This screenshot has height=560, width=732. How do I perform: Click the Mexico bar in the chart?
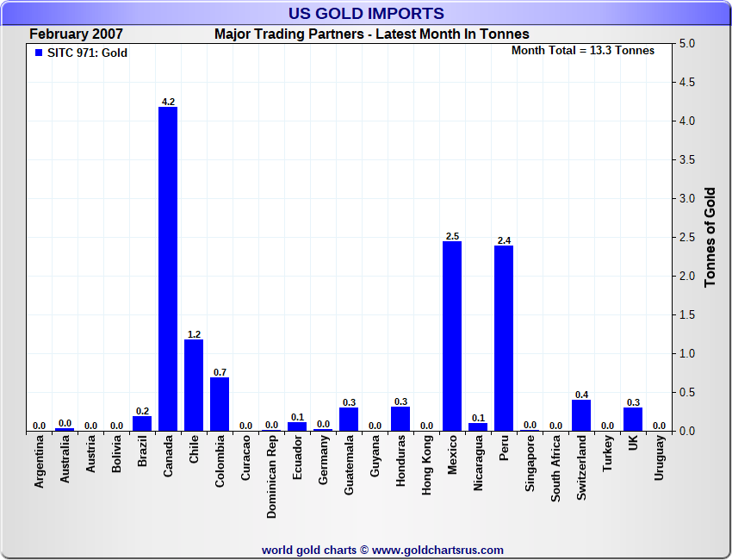(452, 336)
